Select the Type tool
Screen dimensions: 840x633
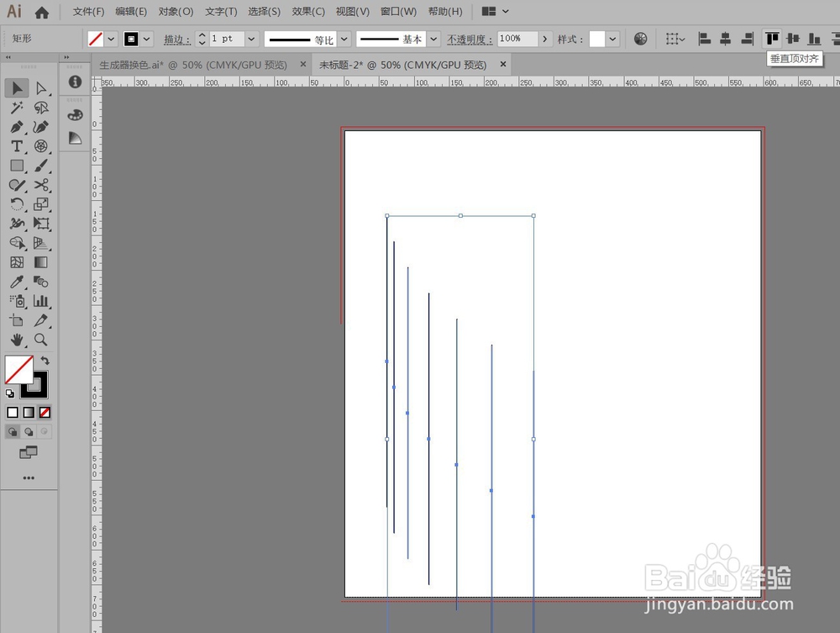coord(17,146)
